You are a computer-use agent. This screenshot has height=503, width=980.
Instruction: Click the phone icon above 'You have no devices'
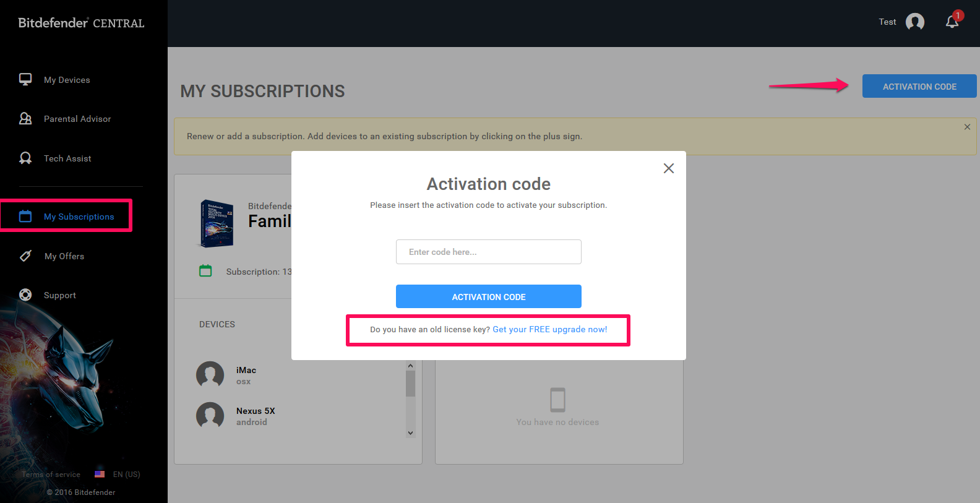coord(558,400)
